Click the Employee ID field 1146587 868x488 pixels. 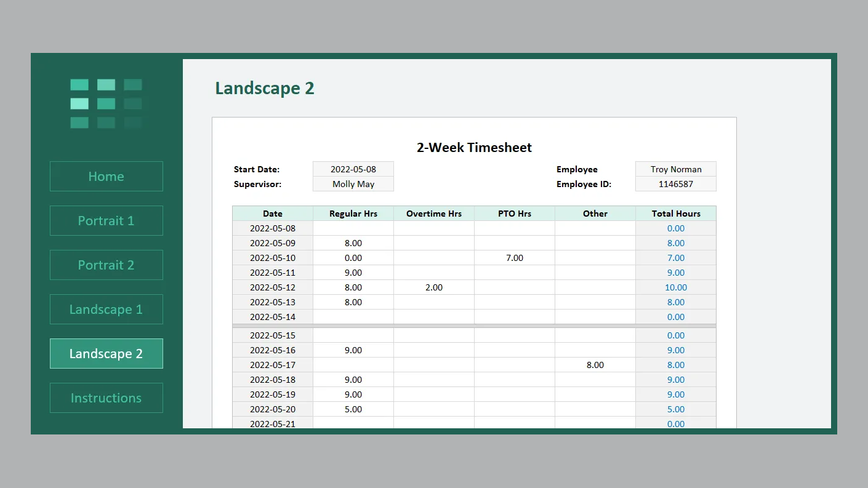[x=675, y=184]
